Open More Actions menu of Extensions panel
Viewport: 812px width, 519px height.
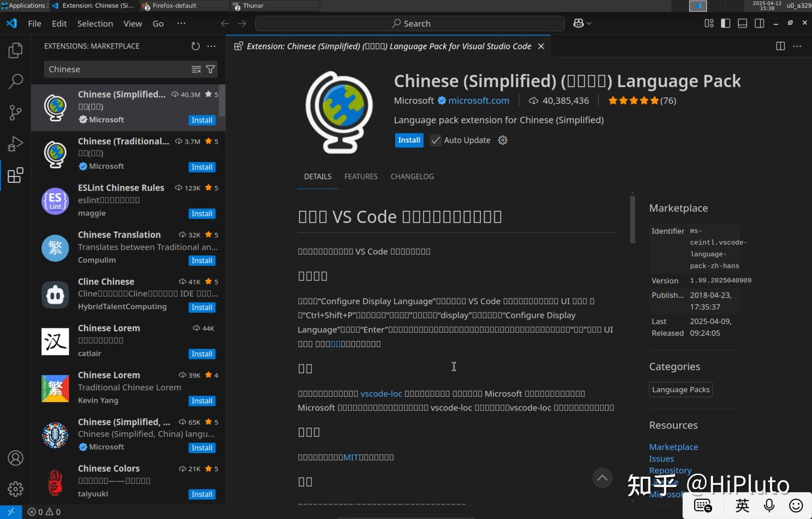pos(211,46)
